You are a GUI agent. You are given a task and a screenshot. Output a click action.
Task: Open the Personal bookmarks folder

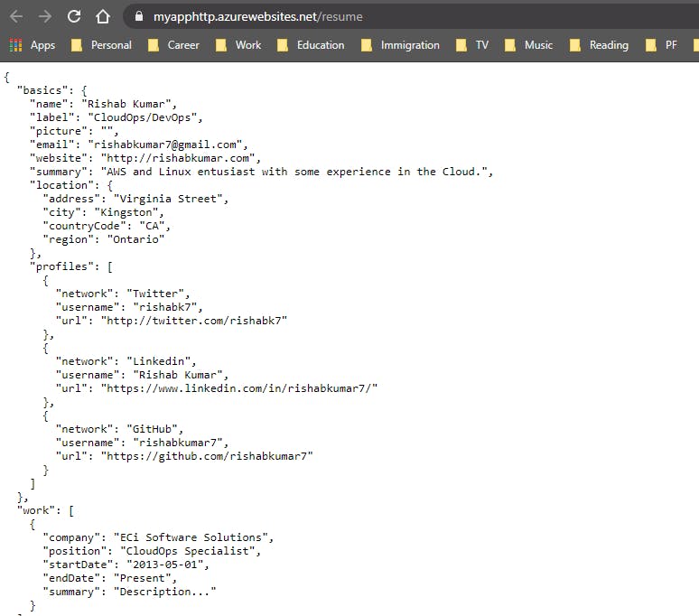tap(102, 45)
